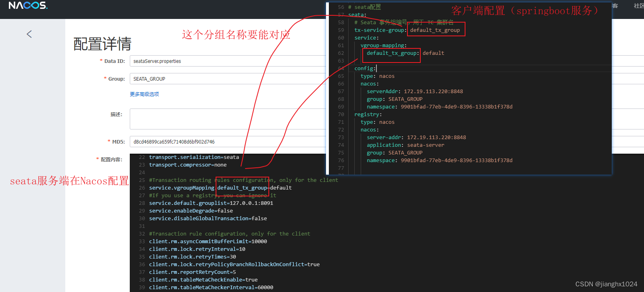Click registry: line in YAML editor
Viewport: 644px width, 292px height.
tap(368, 115)
